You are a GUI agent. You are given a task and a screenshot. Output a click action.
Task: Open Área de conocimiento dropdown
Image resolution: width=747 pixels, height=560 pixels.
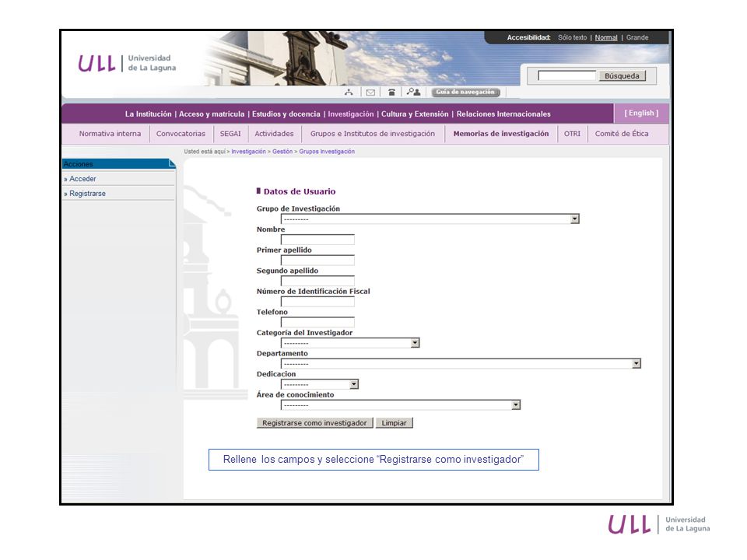point(401,404)
